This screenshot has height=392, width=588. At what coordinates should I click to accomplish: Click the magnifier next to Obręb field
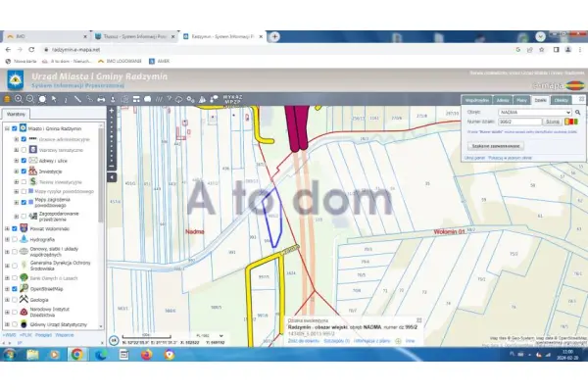578,112
